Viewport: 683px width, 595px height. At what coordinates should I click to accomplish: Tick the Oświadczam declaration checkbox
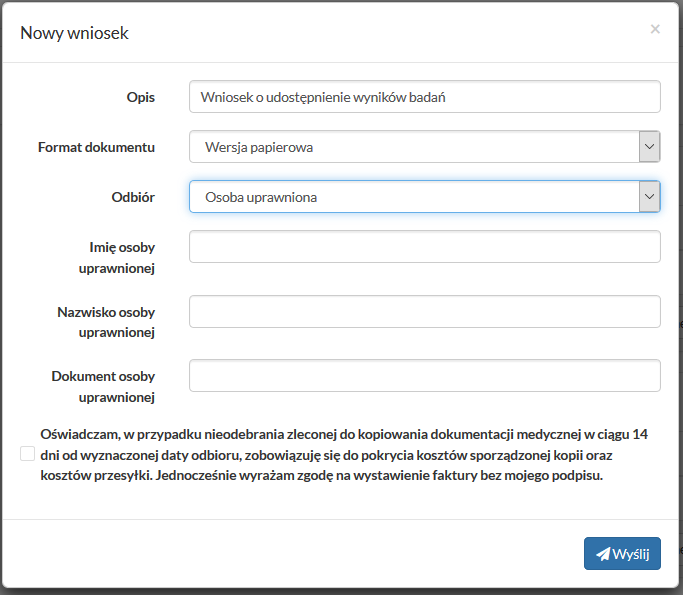point(27,454)
